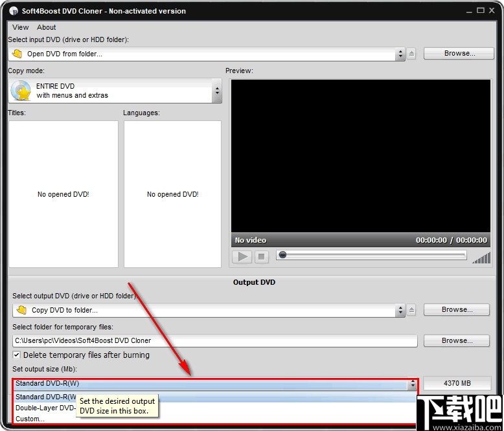Screen dimensions: 504x431
Task: Click the ENTIRE DVD disc star icon
Action: coord(21,91)
